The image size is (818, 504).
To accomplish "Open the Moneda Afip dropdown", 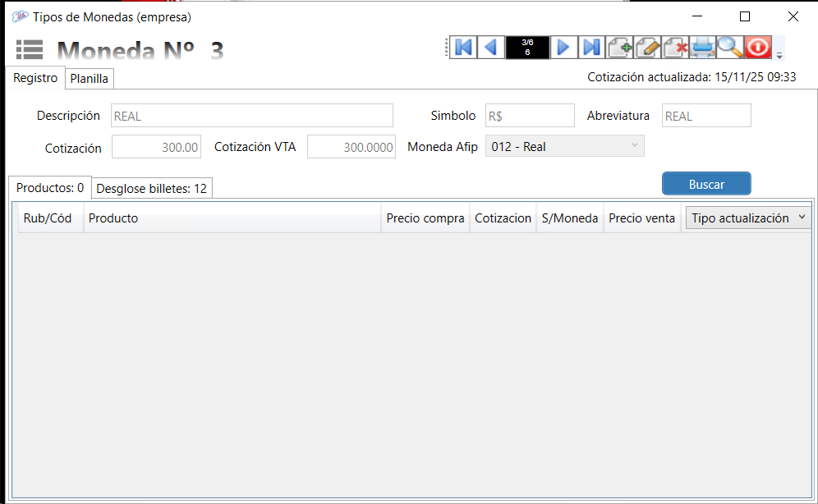I will pos(634,146).
